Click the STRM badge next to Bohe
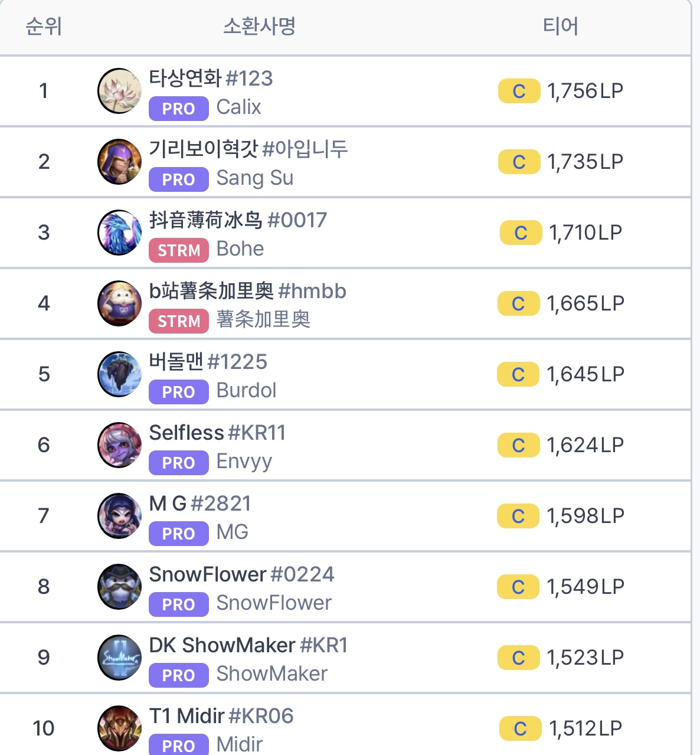The height and width of the screenshot is (755, 700). [178, 250]
